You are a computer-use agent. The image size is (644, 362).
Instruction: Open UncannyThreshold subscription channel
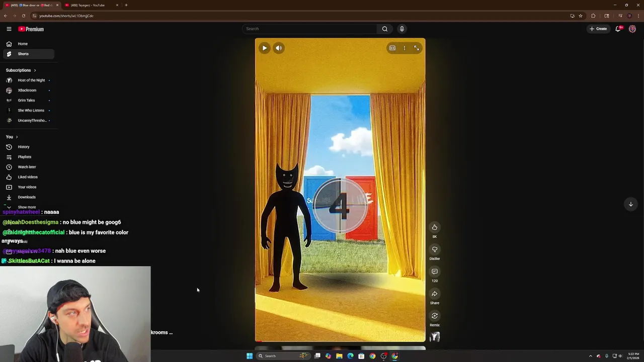pyautogui.click(x=29, y=121)
